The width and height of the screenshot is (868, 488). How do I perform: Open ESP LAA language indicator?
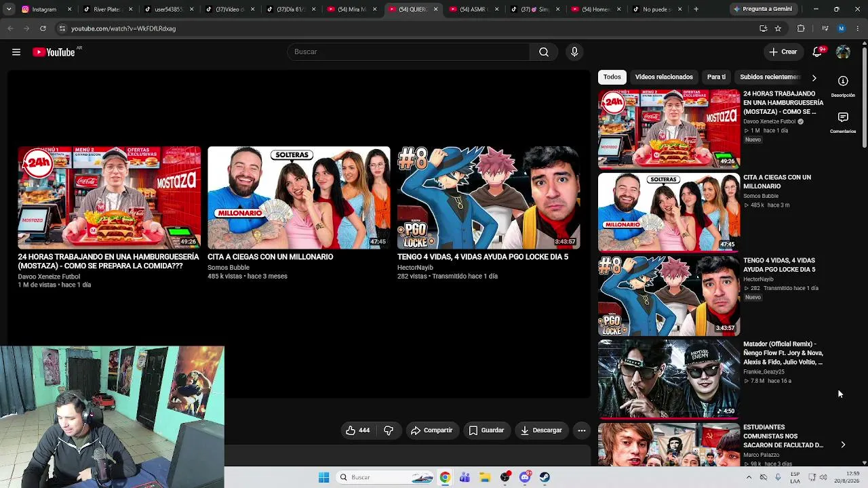tap(795, 477)
